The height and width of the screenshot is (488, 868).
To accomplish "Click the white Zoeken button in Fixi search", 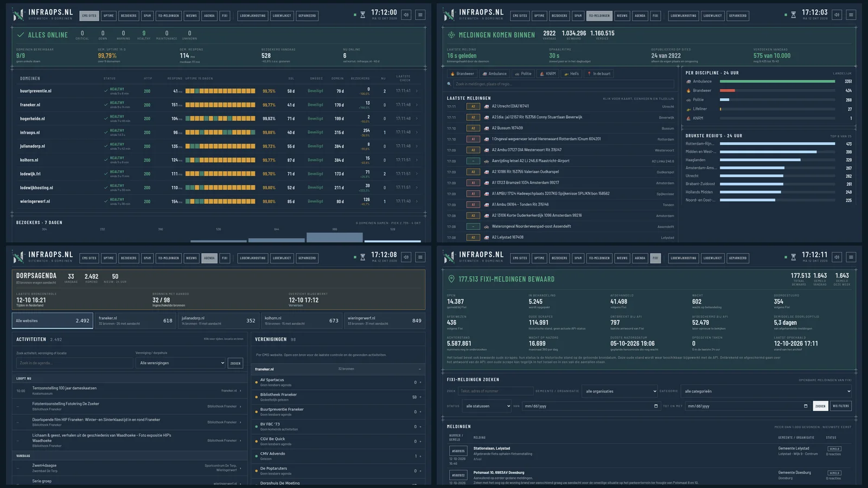I will (820, 406).
